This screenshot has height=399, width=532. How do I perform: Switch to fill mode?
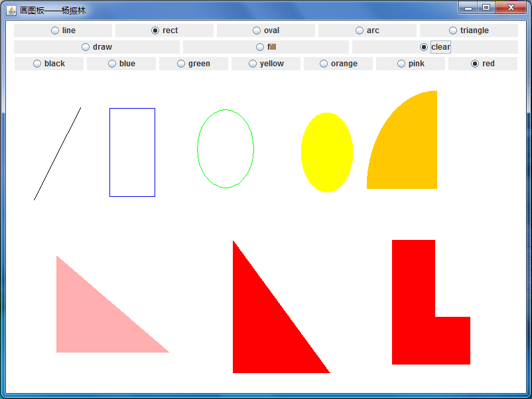(266, 47)
